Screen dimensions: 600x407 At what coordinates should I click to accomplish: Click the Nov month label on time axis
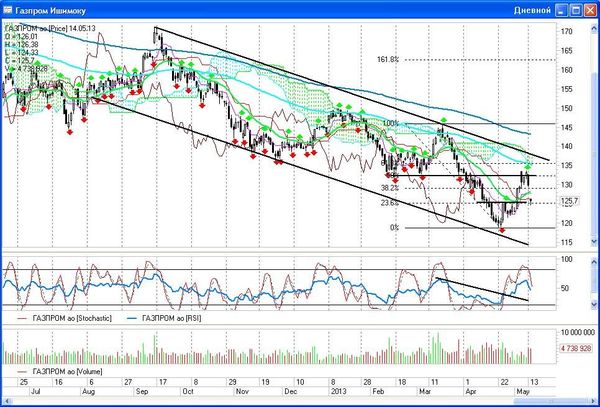pyautogui.click(x=243, y=392)
